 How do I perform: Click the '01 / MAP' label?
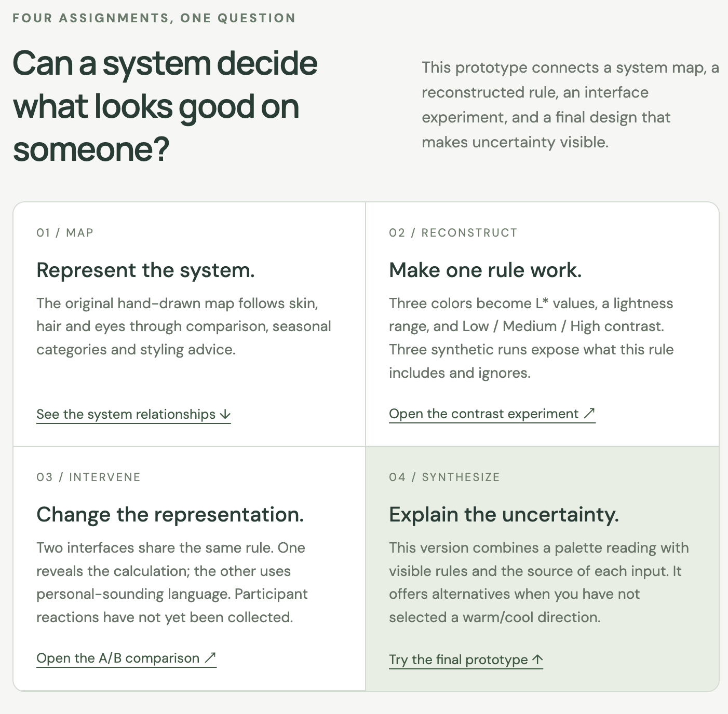pyautogui.click(x=65, y=233)
